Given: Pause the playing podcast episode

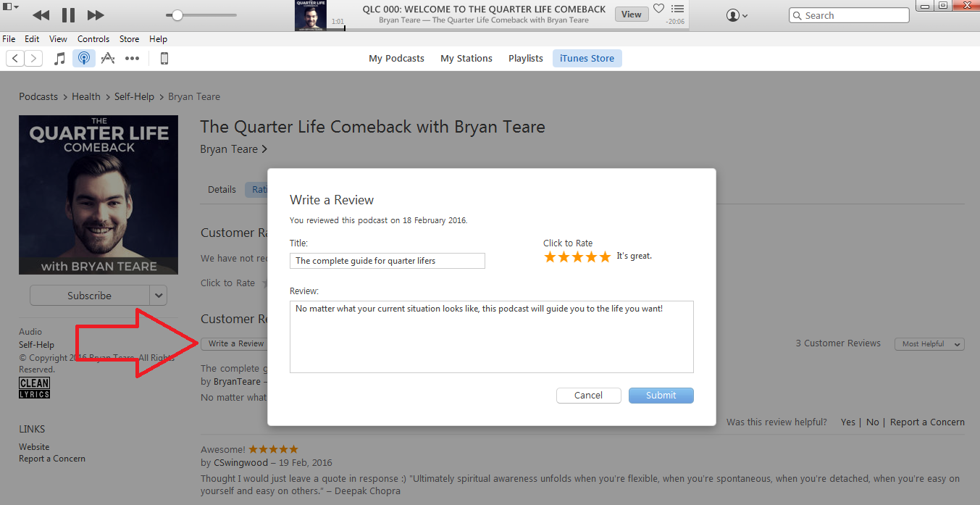Looking at the screenshot, I should point(68,15).
